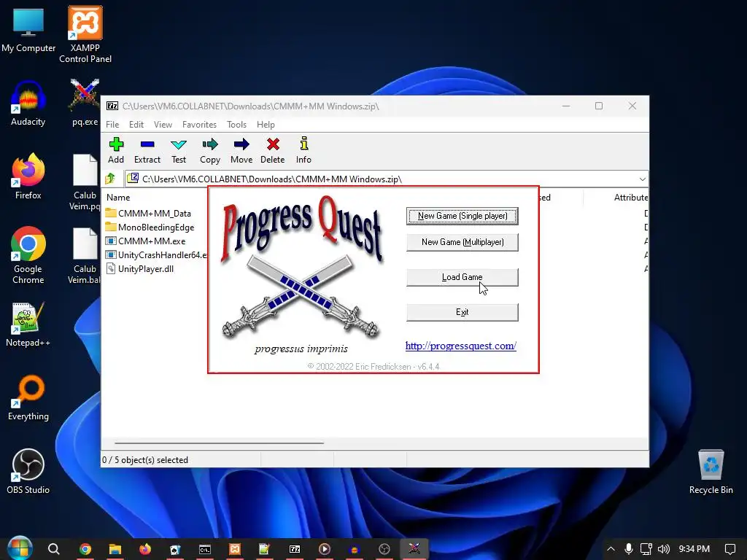Click the Test archive toolbar icon

click(179, 144)
